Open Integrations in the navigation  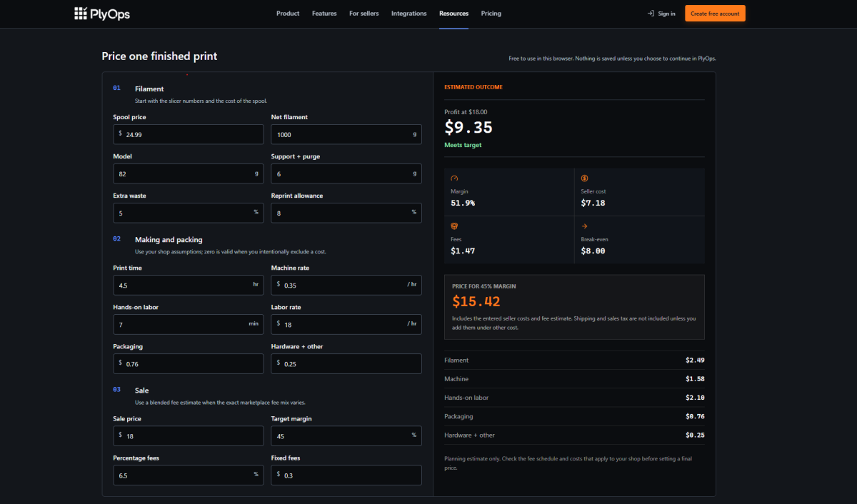click(409, 14)
